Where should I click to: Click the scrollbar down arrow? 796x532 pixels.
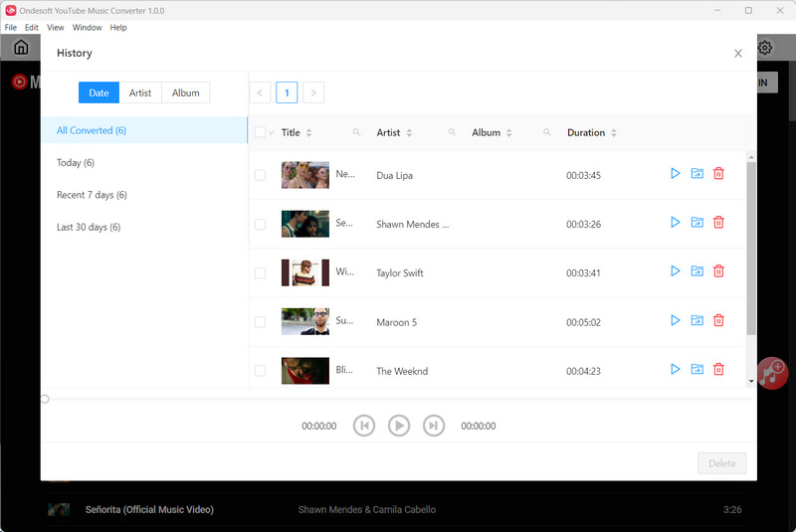[751, 382]
